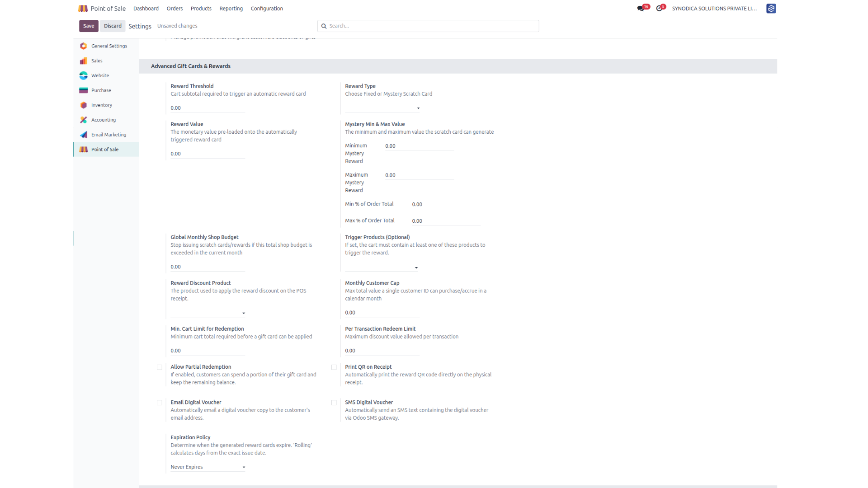Click the settings search field
868x488 pixels.
tap(428, 26)
